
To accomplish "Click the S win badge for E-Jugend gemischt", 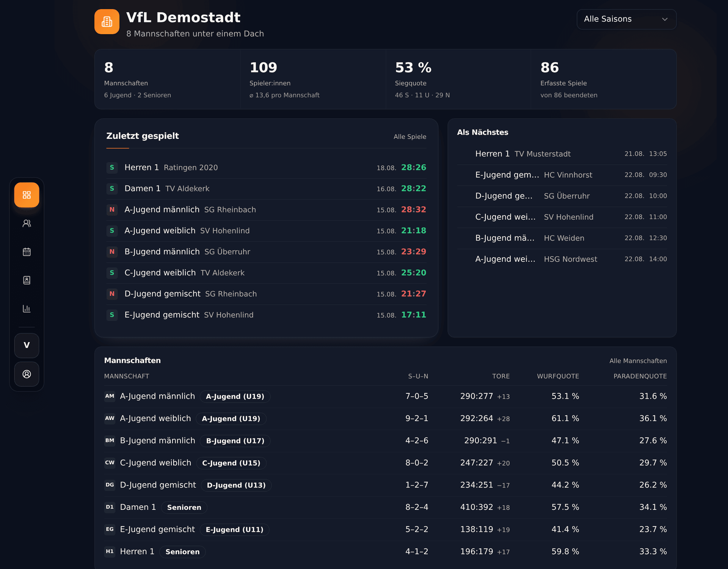I will [x=112, y=315].
